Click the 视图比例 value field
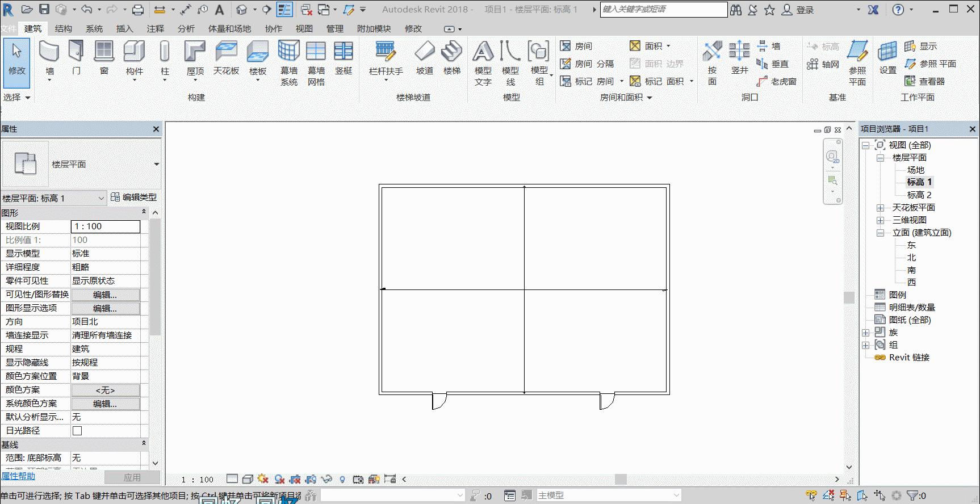The image size is (980, 504). tap(106, 226)
